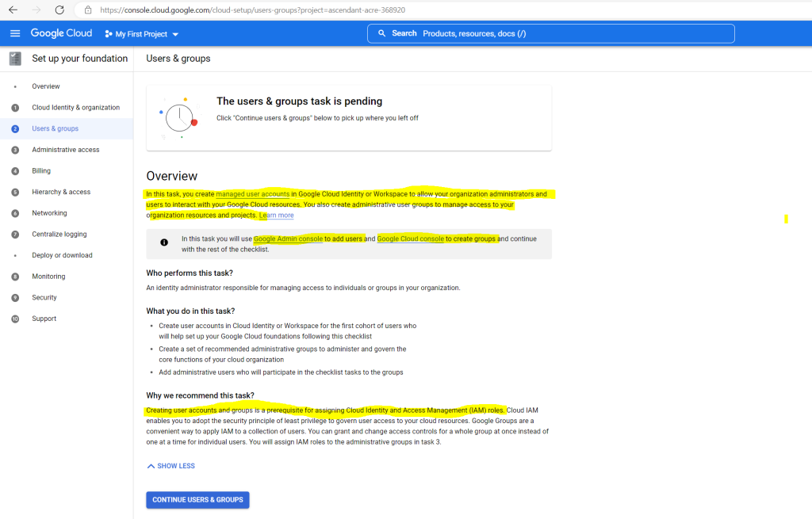Click CONTINUE USERS & GROUPS button

197,500
